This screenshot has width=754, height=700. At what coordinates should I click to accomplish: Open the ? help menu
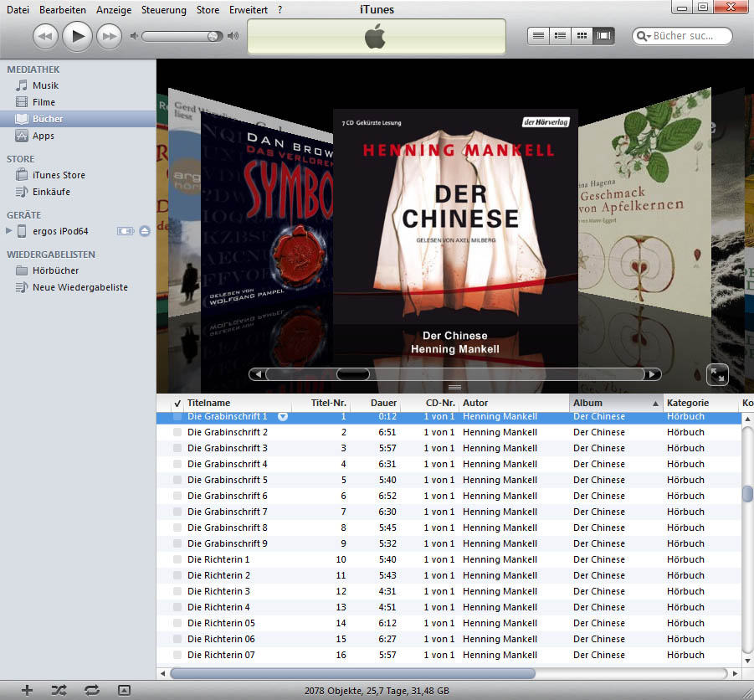point(280,9)
